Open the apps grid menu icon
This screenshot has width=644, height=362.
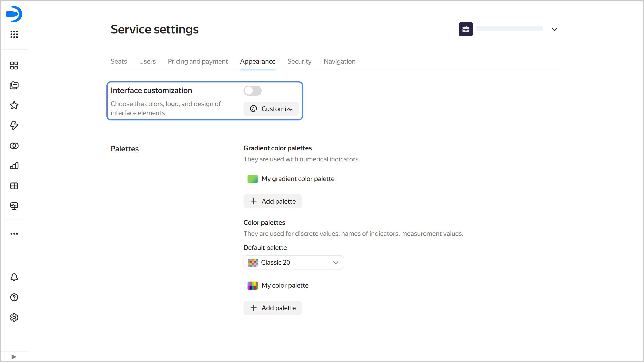[x=14, y=34]
